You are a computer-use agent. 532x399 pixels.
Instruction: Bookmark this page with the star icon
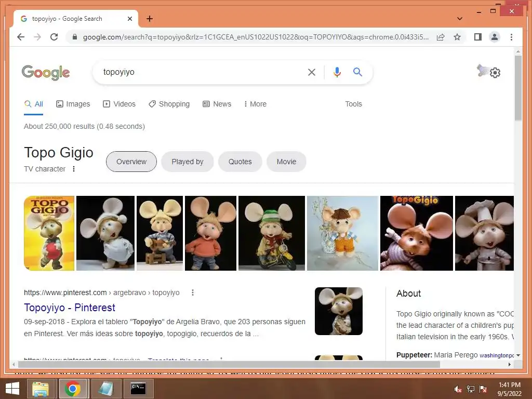pos(457,37)
